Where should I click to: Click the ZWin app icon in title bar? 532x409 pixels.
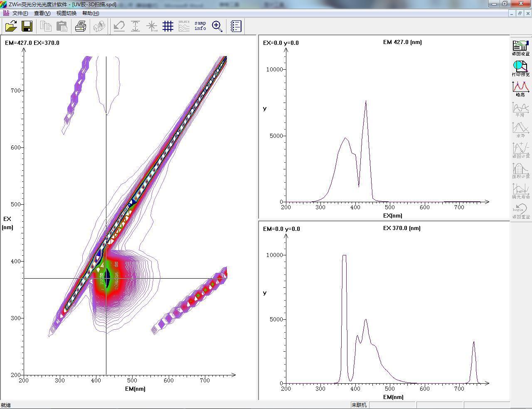(x=4, y=4)
